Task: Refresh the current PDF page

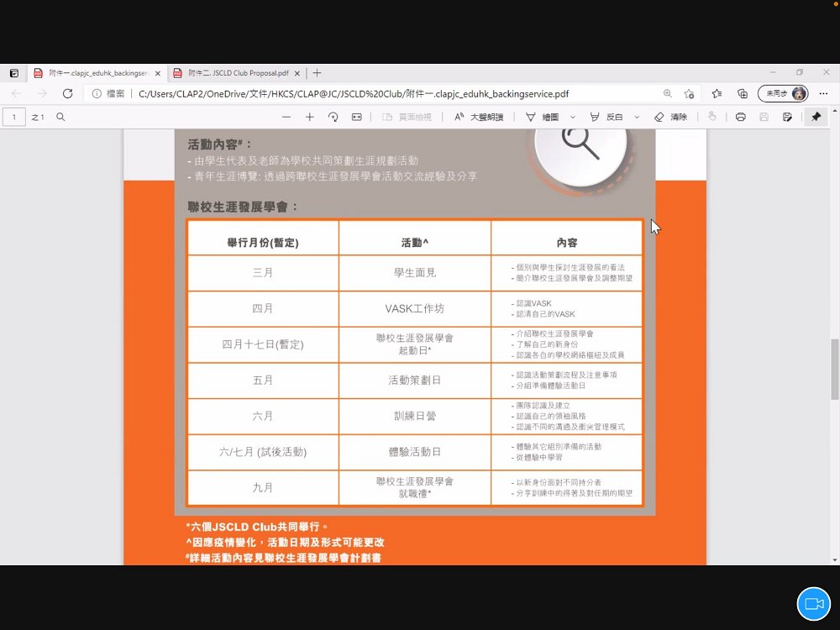Action: 67,94
